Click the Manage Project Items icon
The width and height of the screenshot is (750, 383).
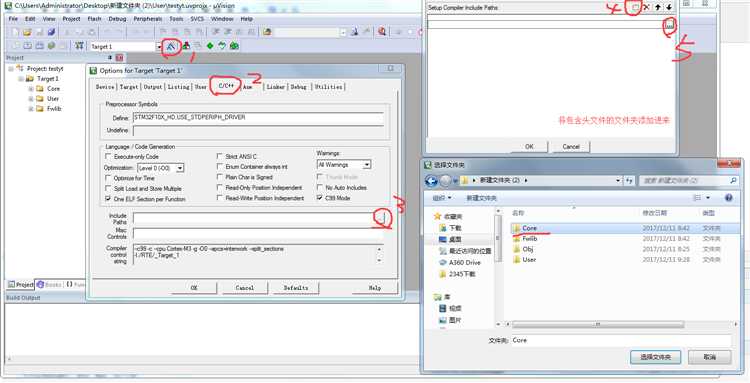(187, 46)
